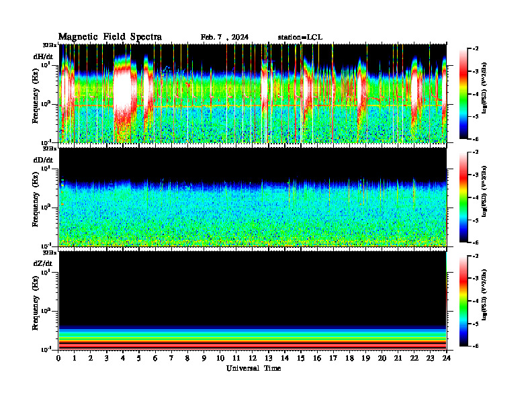Click the dD/dt spectrogram plot

coord(253,197)
